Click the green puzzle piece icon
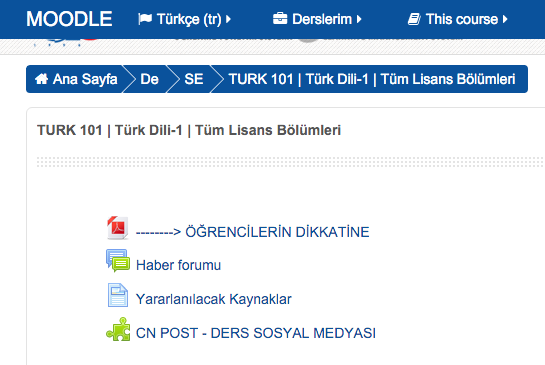The height and width of the screenshot is (365, 545). pyautogui.click(x=118, y=329)
